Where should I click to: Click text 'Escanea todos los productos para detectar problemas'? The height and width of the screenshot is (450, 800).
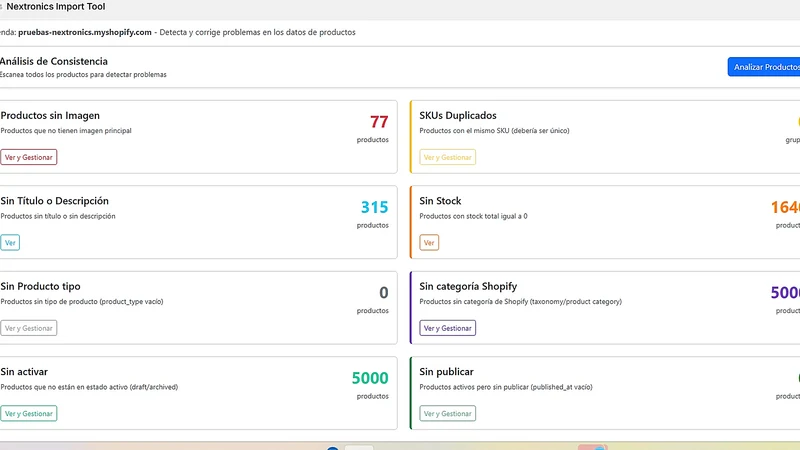coord(83,74)
